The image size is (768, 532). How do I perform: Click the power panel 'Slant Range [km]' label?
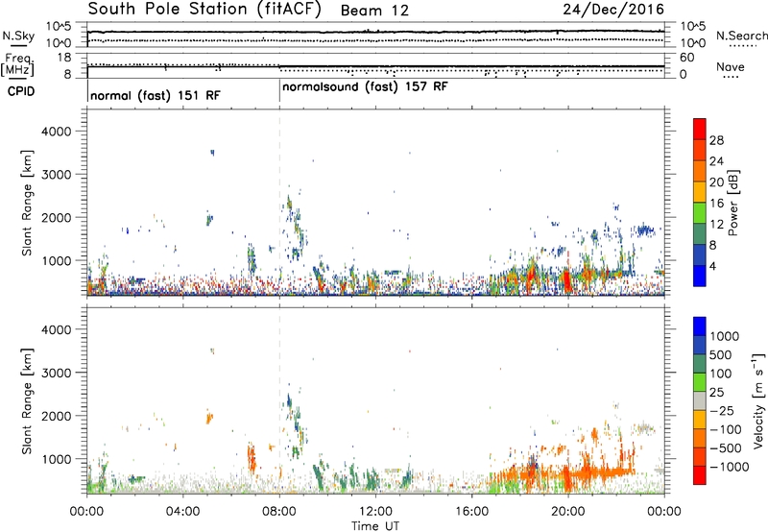point(27,203)
